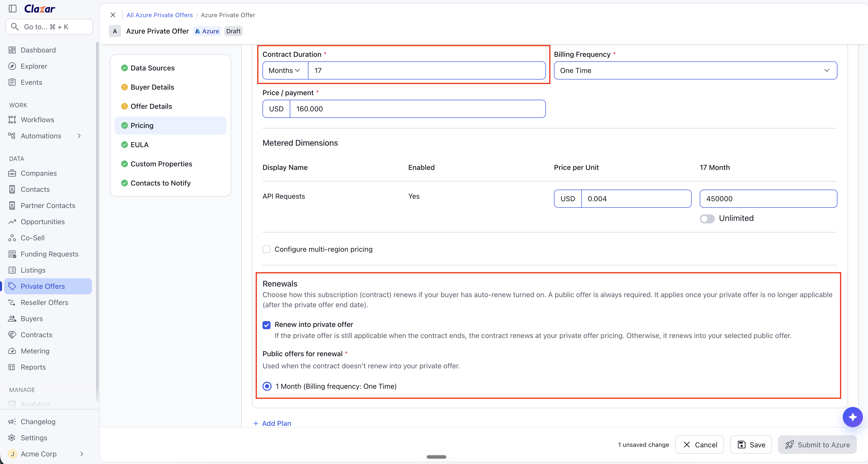Click the Submit to Azure button
Screen dimensions: 868x464
[x=817, y=445]
